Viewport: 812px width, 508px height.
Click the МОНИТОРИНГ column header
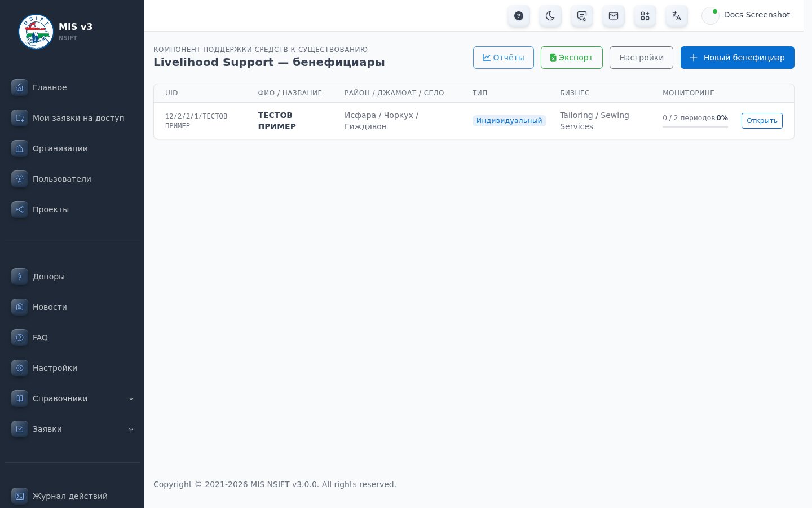tap(688, 93)
